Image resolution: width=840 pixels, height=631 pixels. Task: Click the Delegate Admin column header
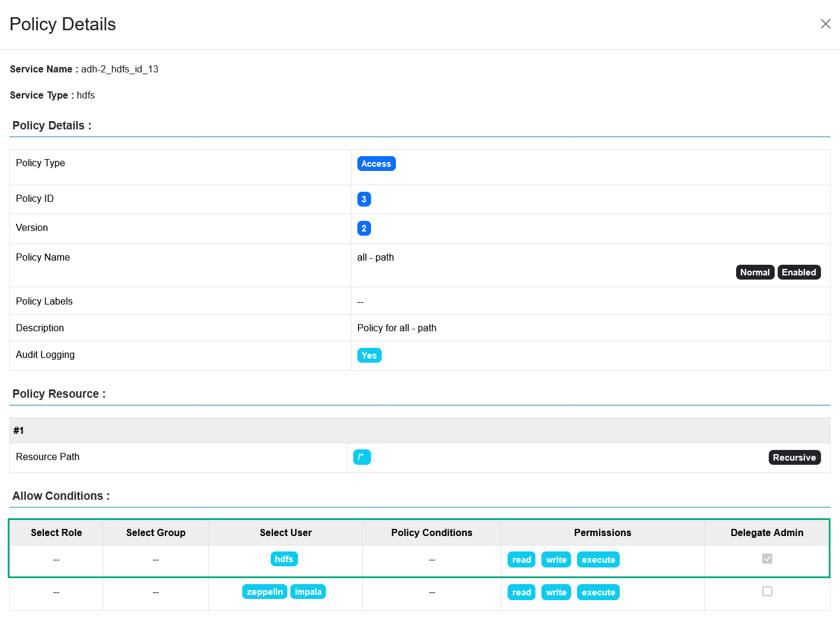(x=767, y=533)
